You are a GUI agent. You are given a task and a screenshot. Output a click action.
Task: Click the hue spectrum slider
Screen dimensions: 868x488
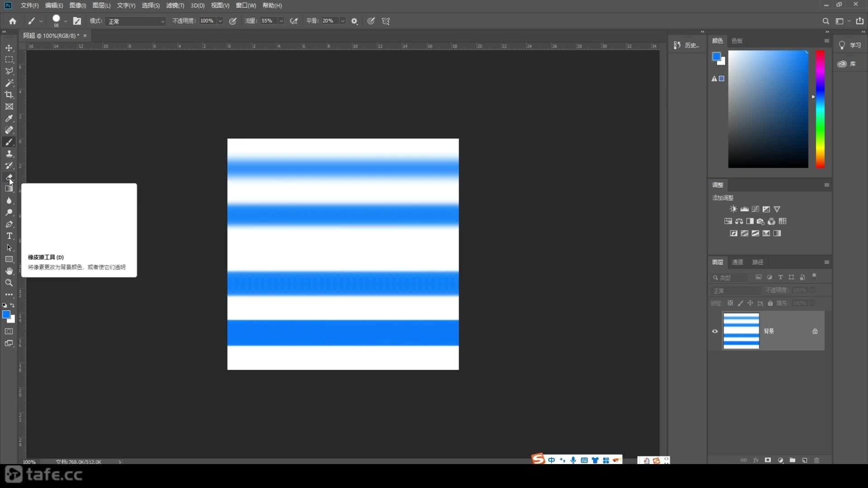pos(820,109)
